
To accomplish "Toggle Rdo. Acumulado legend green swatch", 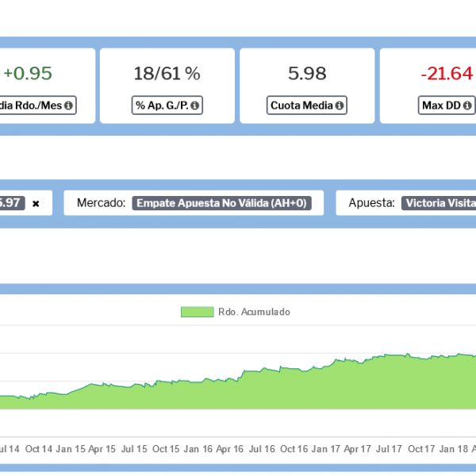I will 198,312.
